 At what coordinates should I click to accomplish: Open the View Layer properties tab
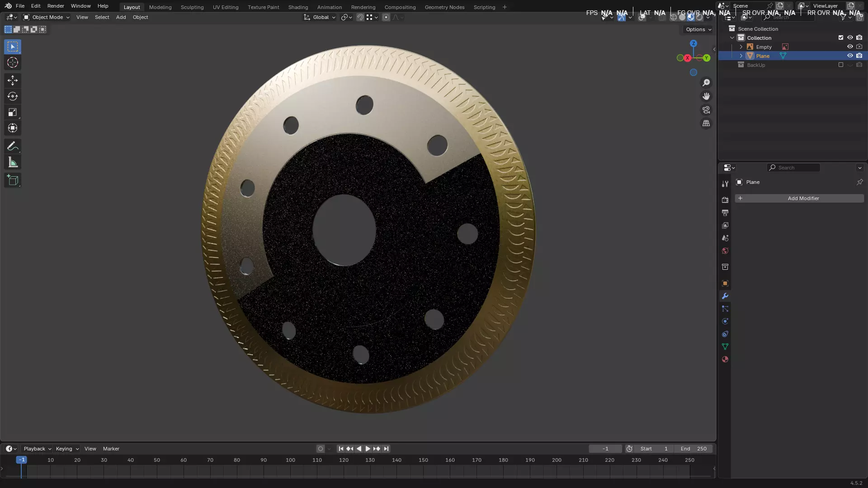click(725, 225)
